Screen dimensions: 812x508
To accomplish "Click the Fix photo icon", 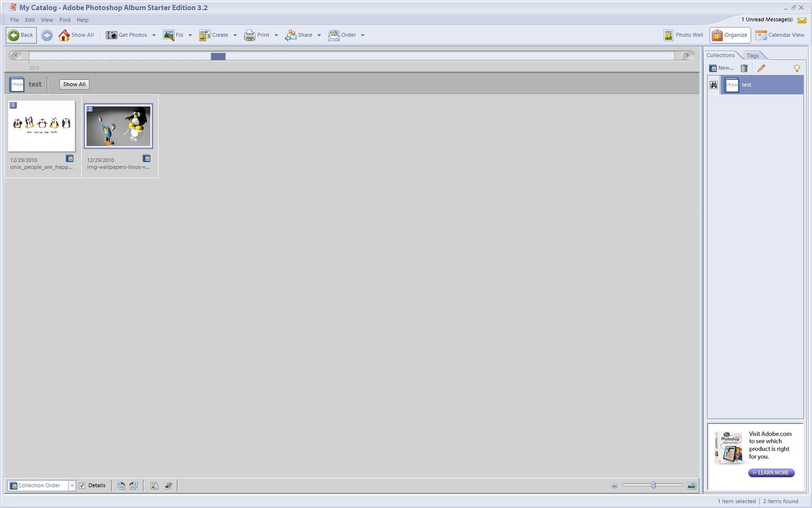I will (169, 35).
